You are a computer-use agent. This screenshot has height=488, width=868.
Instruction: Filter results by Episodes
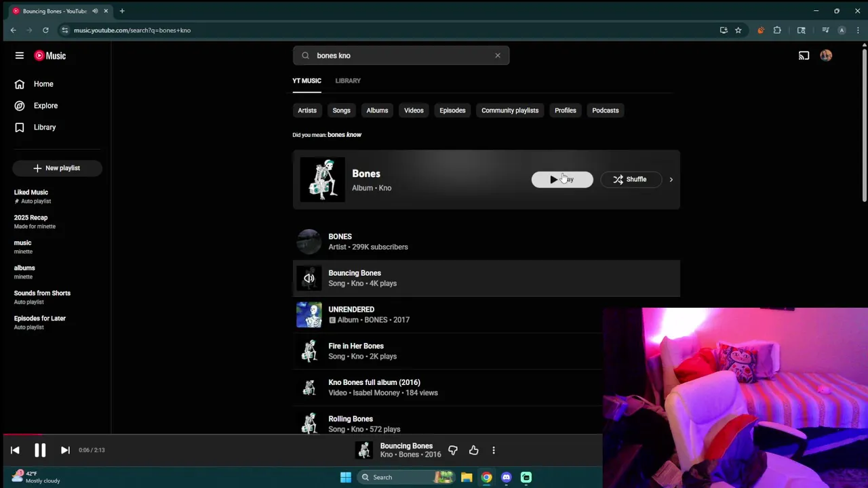pyautogui.click(x=452, y=110)
